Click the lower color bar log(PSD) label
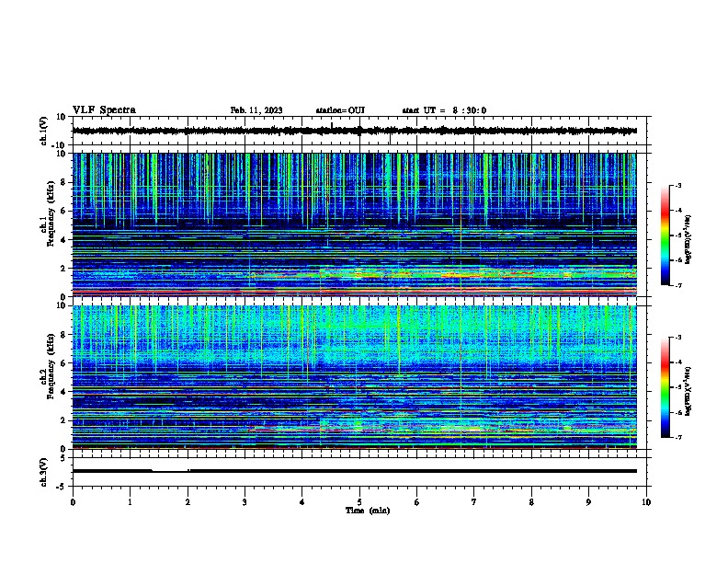Viewport: 728px width, 563px height. [688, 391]
